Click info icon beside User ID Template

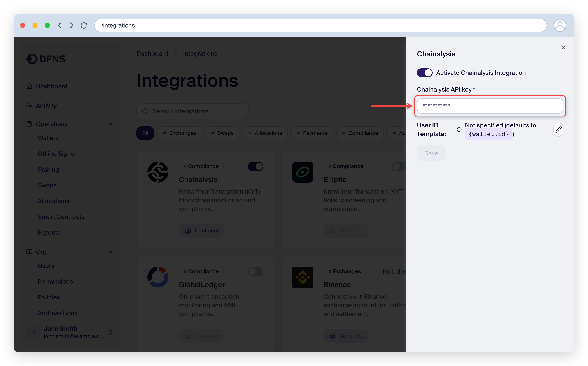(459, 130)
